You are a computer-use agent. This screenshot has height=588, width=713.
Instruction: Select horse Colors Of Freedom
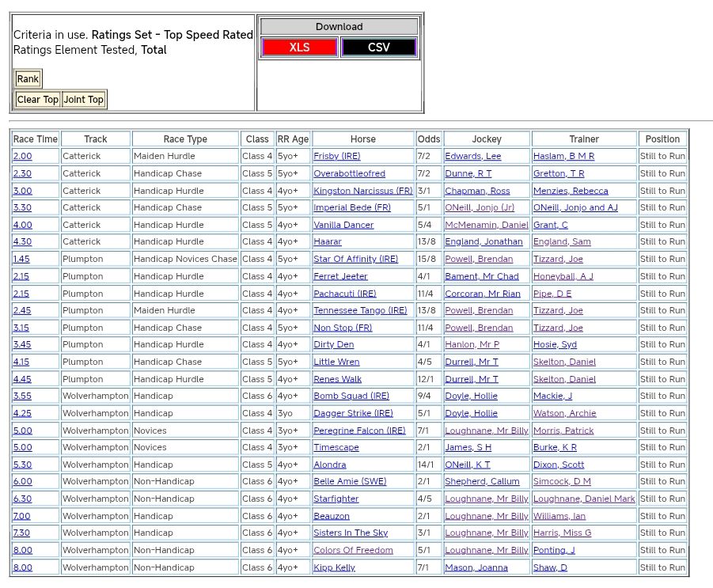click(x=353, y=550)
